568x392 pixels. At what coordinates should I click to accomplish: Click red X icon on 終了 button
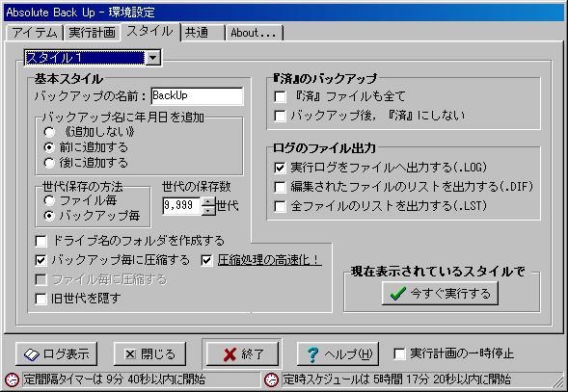[x=230, y=354]
